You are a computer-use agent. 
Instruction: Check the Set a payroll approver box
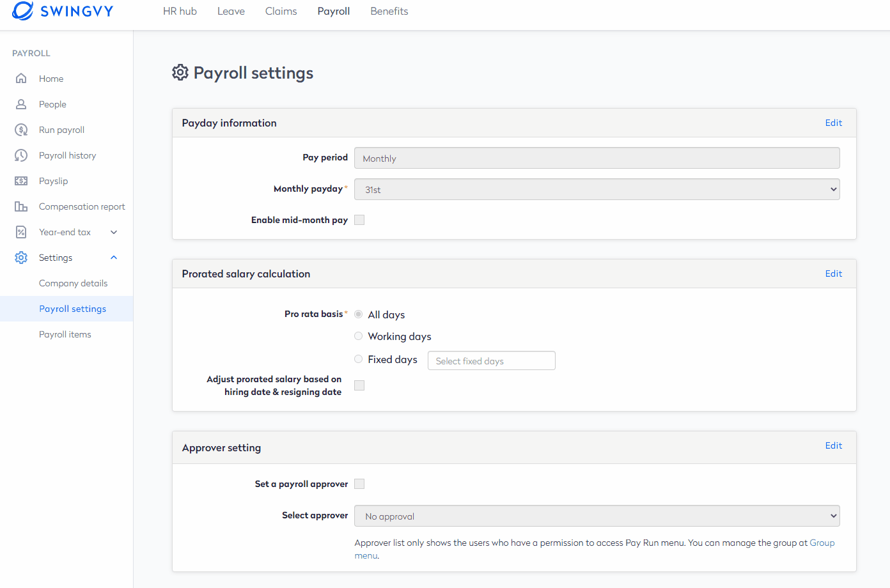pyautogui.click(x=359, y=484)
